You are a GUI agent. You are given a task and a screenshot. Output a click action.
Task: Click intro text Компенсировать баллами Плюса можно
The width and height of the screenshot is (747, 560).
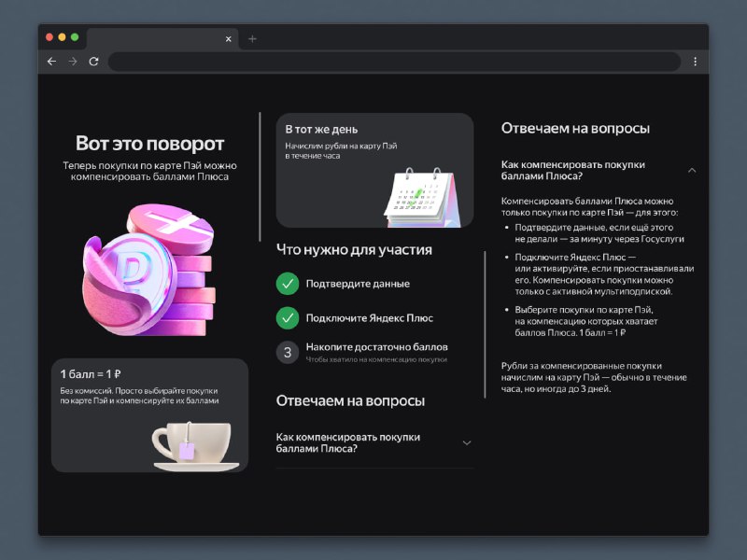(589, 206)
